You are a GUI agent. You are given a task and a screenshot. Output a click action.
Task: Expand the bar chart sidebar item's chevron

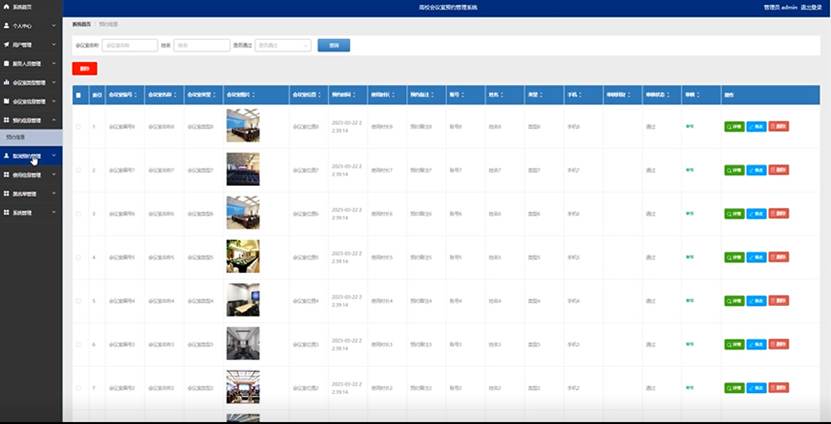pyautogui.click(x=54, y=82)
